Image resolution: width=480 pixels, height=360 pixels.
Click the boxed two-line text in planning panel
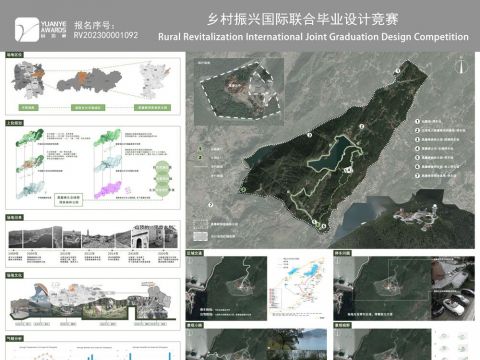(x=68, y=200)
